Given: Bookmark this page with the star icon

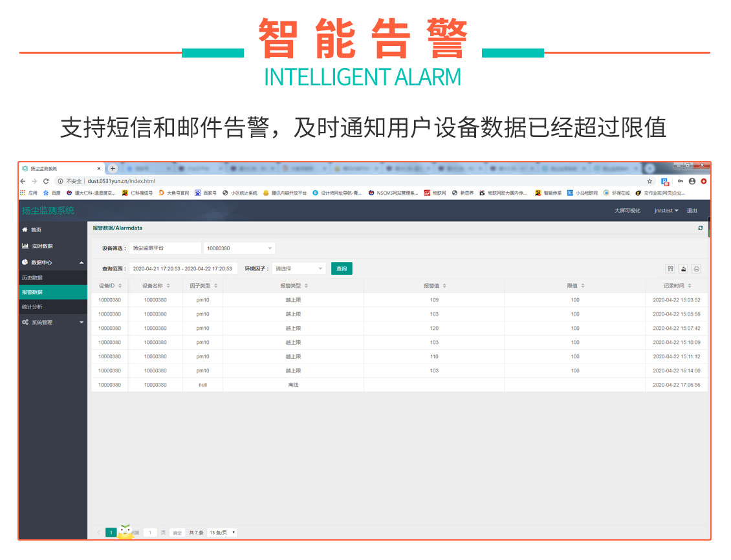Looking at the screenshot, I should click(x=649, y=182).
